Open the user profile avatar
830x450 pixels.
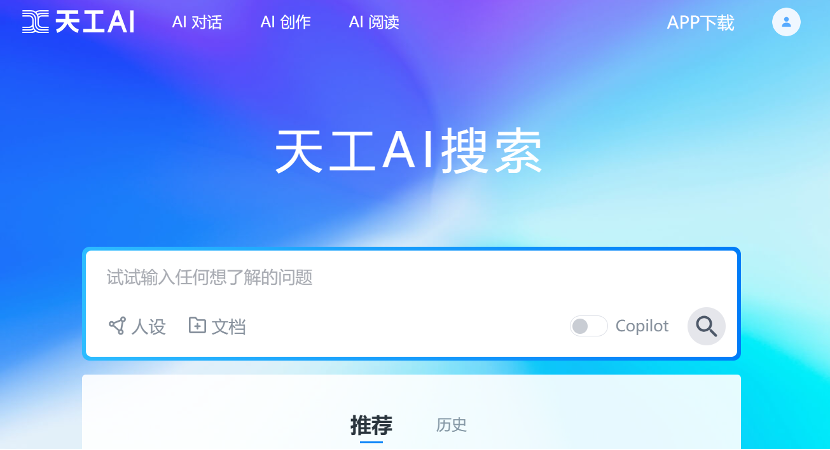[x=786, y=22]
